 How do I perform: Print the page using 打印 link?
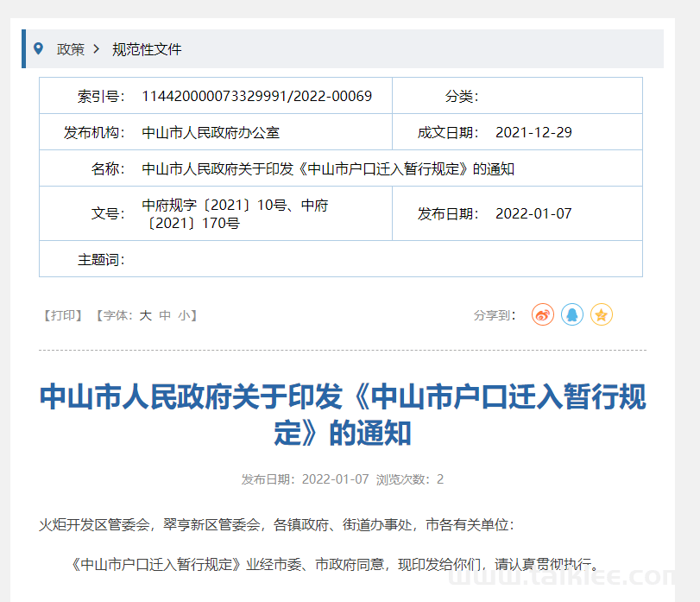(x=61, y=316)
